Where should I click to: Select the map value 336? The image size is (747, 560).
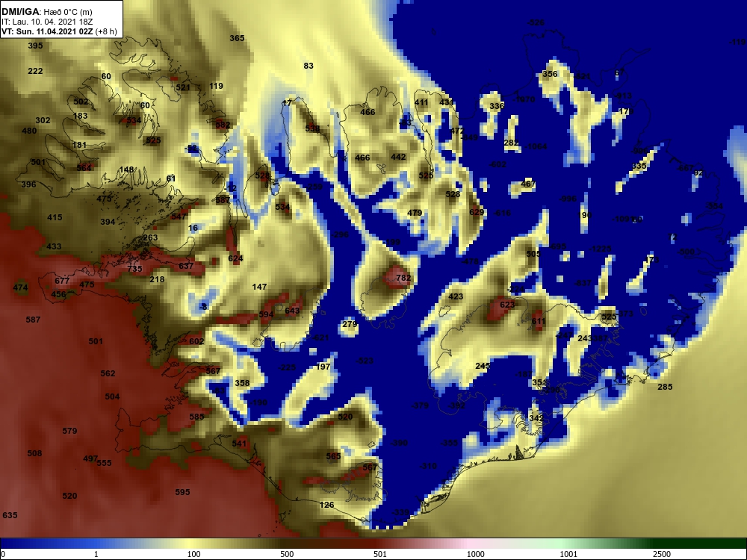[x=497, y=106]
